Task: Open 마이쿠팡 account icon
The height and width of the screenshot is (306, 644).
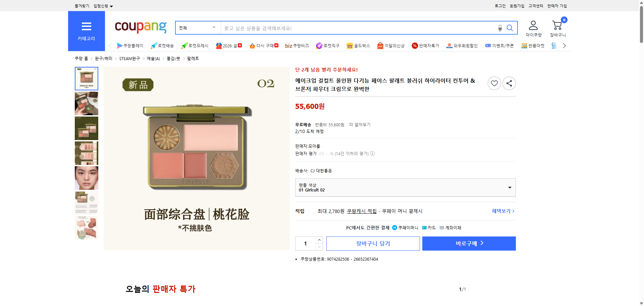Action: 533,26
